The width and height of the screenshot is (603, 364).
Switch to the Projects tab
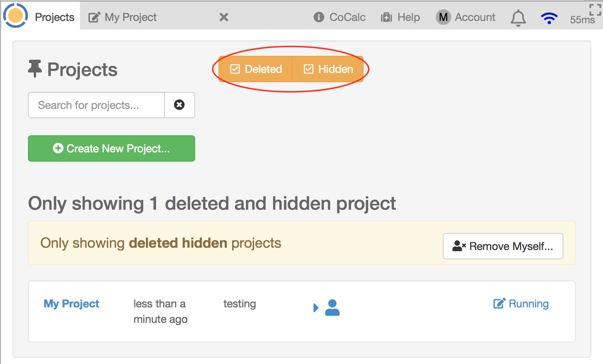coord(54,17)
